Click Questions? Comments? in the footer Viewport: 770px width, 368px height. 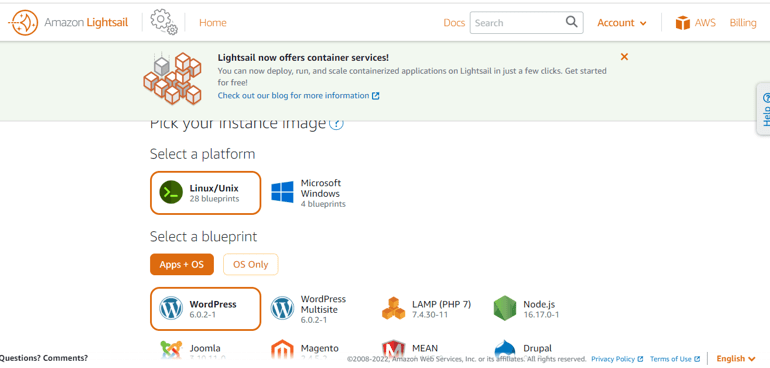44,358
